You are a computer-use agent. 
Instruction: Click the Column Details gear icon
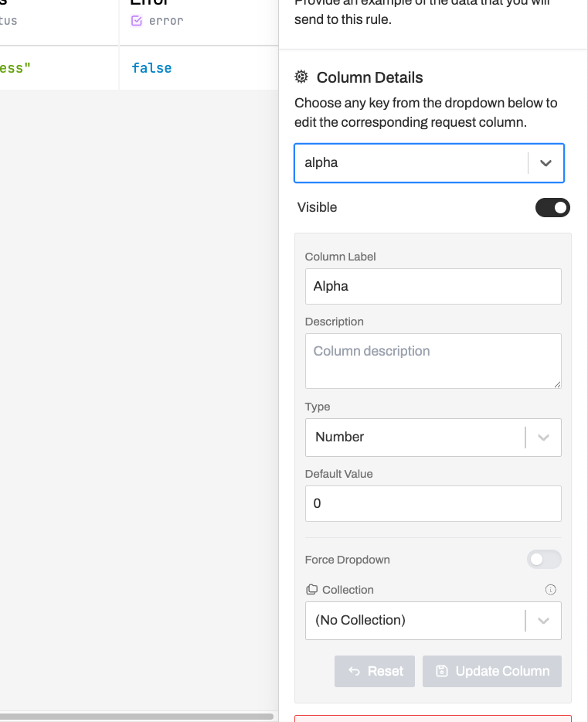pos(301,77)
